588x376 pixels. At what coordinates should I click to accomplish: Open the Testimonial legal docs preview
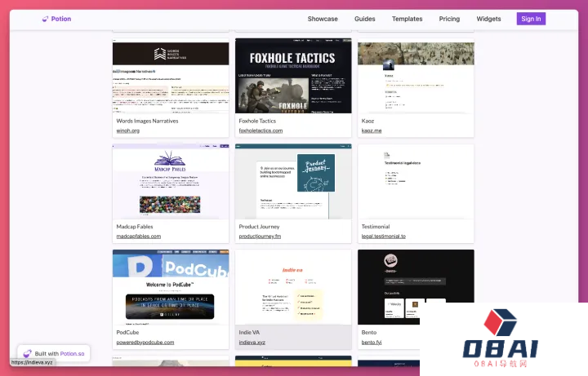416,181
